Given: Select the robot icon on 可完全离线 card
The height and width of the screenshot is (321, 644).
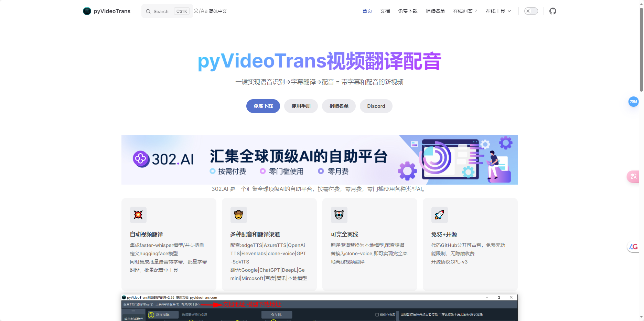Looking at the screenshot, I should point(339,215).
